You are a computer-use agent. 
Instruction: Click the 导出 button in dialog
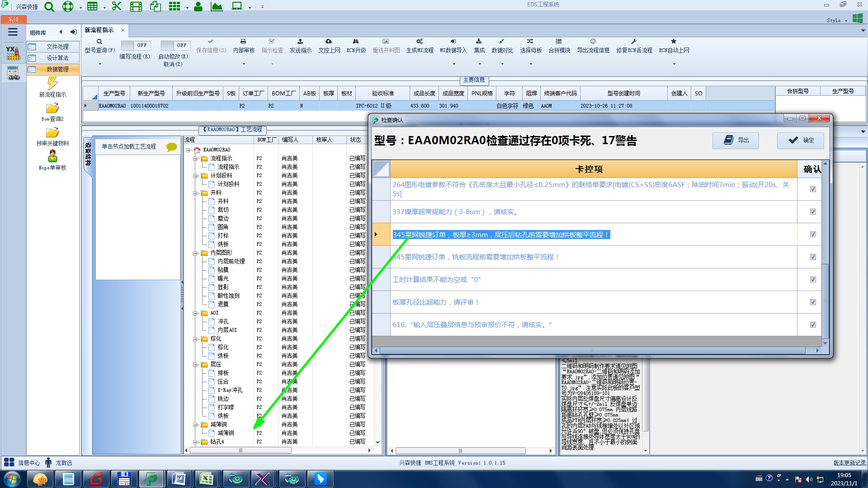click(736, 141)
